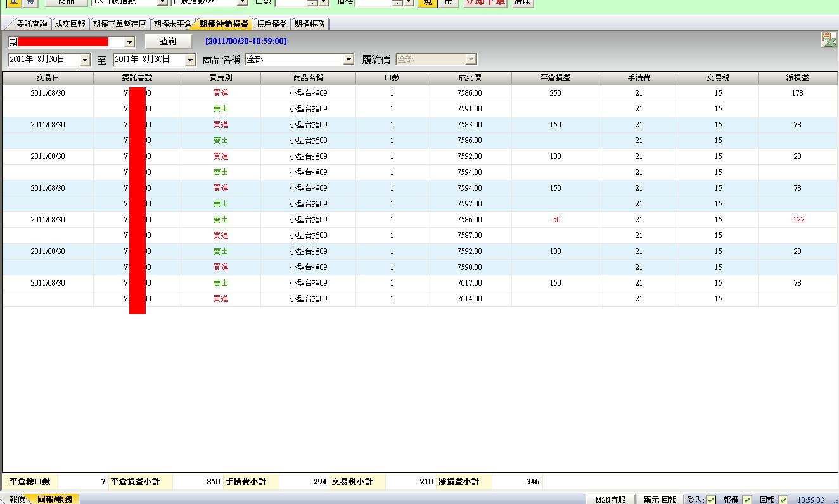Click the 查詢 query button
839x504 pixels.
168,42
